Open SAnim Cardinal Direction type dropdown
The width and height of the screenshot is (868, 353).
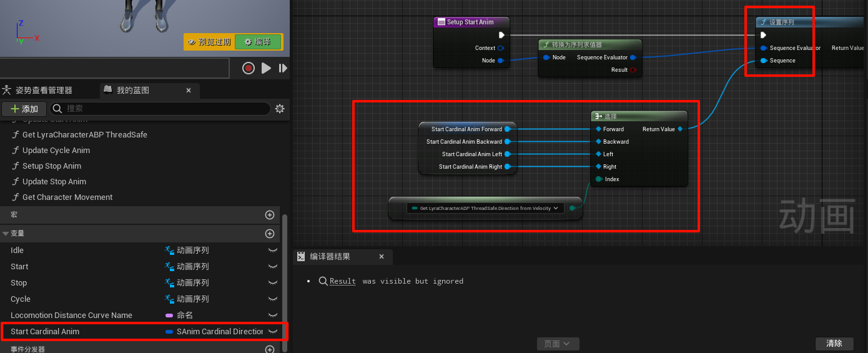(x=214, y=332)
